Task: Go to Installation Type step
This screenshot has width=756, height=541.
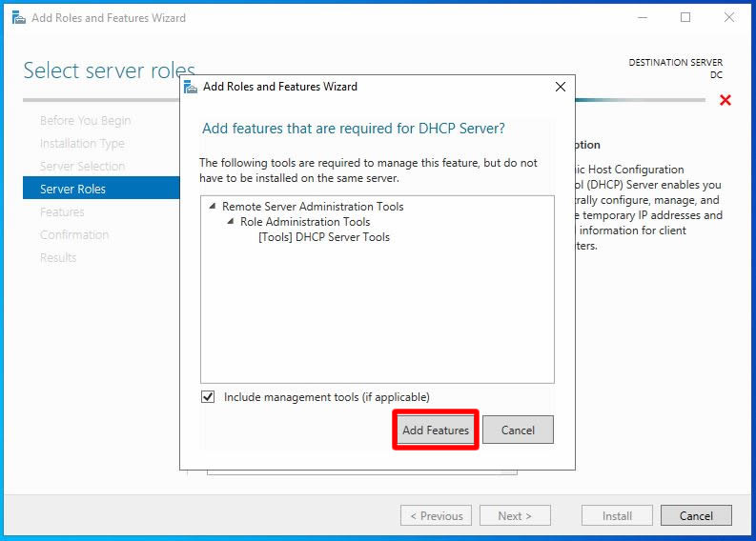Action: 82,143
